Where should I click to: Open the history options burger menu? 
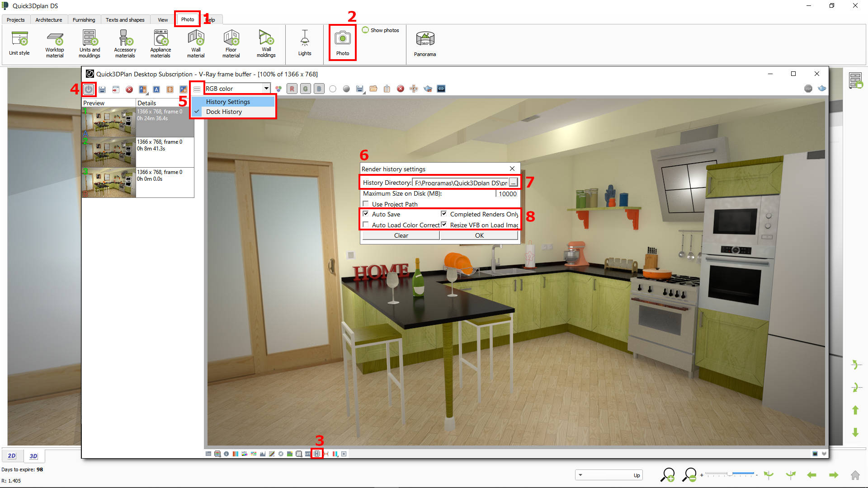point(196,89)
